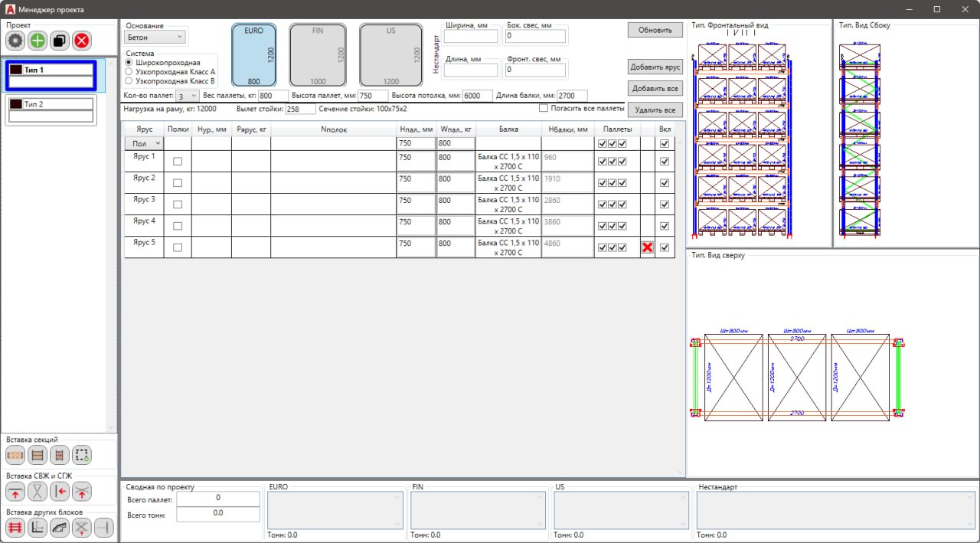Open the Основание 'Бетон' dropdown

pos(155,37)
